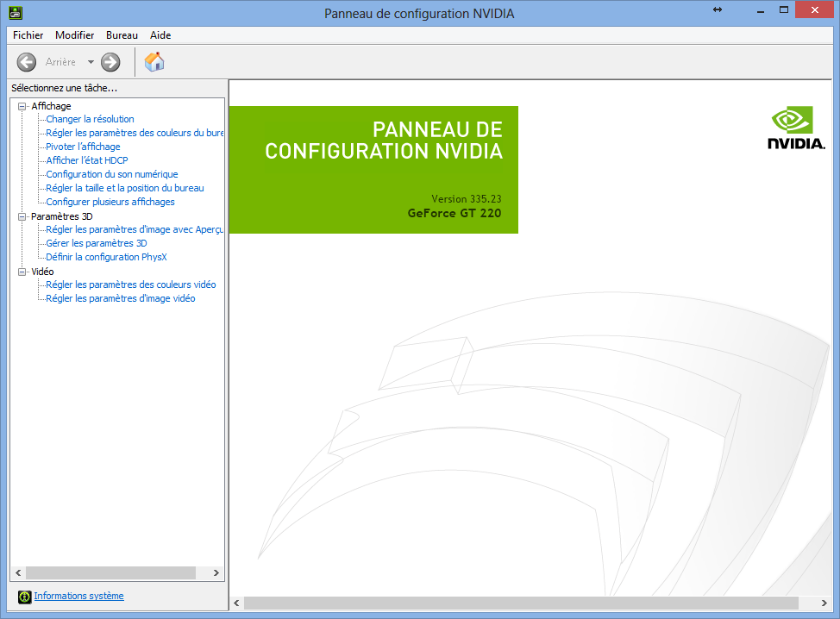Click the Vidéo category label
This screenshot has width=840, height=619.
tap(42, 272)
